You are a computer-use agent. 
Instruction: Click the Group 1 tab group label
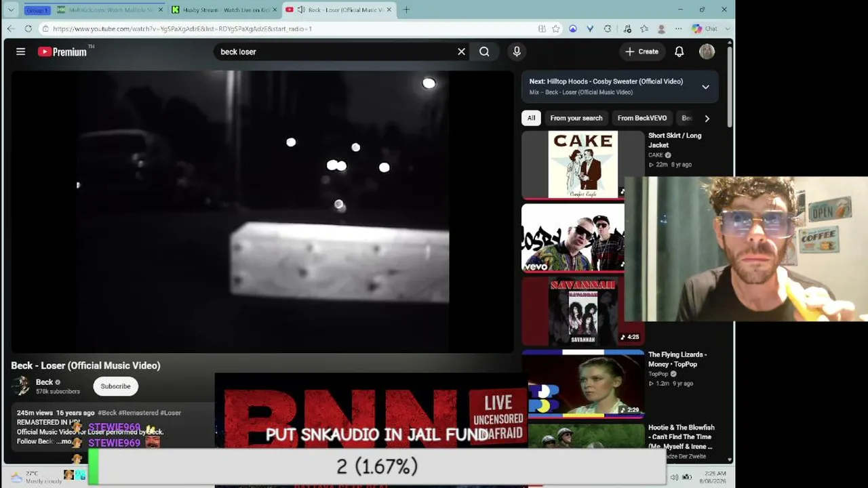tap(37, 9)
